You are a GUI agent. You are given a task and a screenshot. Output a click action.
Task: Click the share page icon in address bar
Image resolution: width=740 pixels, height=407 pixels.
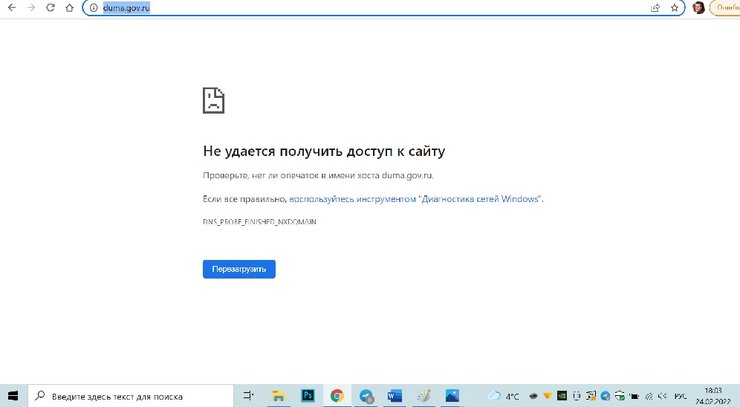click(x=655, y=8)
